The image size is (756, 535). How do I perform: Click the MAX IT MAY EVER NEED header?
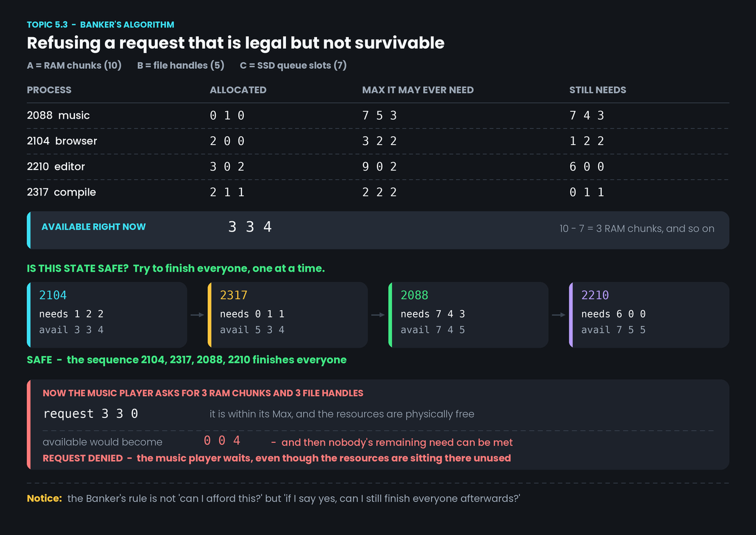(x=418, y=90)
